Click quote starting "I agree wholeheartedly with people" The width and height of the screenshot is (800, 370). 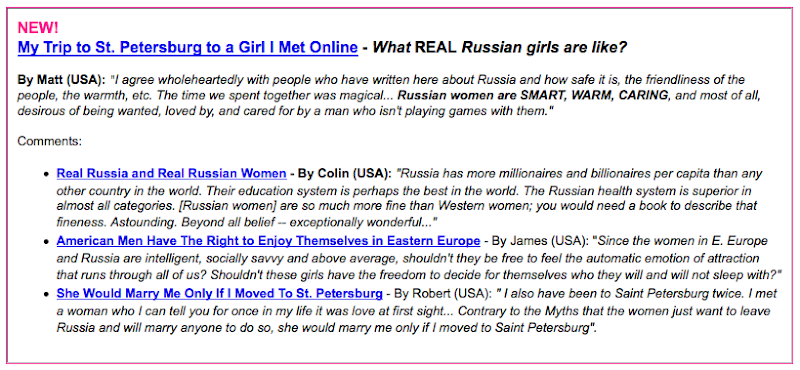tap(381, 95)
